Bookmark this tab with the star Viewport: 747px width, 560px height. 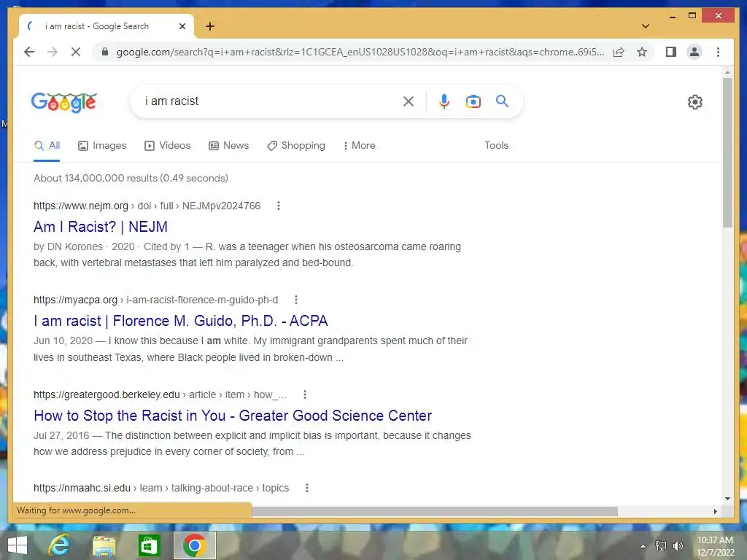tap(642, 52)
